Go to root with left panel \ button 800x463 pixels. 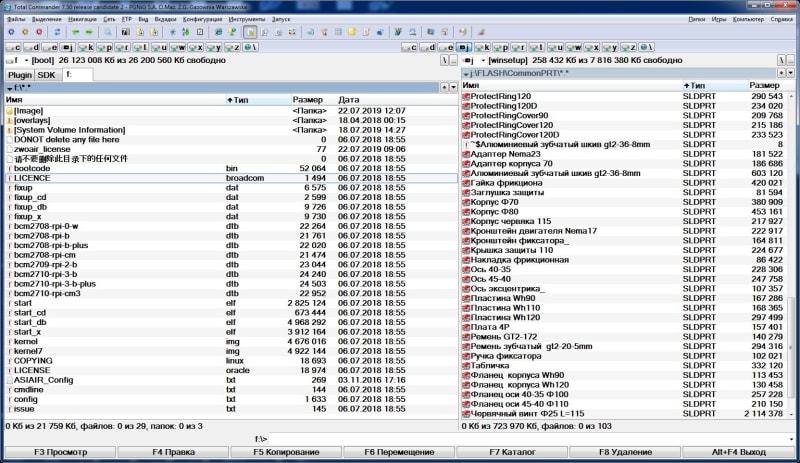pos(444,60)
